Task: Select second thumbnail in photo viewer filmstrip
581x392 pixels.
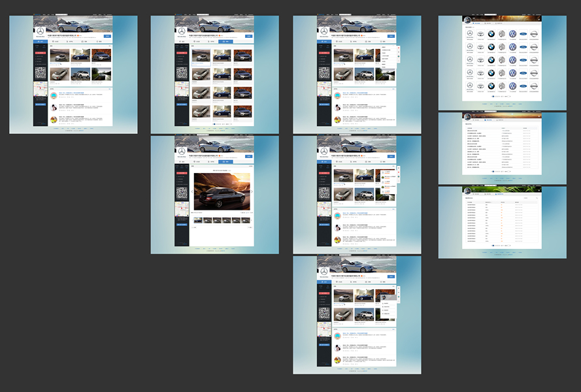Action: (208, 220)
